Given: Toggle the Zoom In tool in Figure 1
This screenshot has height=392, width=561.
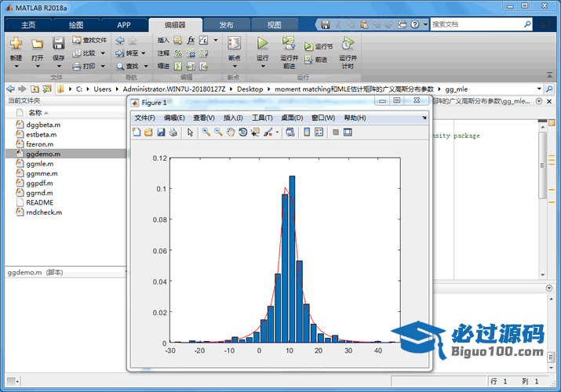Looking at the screenshot, I should (206, 132).
